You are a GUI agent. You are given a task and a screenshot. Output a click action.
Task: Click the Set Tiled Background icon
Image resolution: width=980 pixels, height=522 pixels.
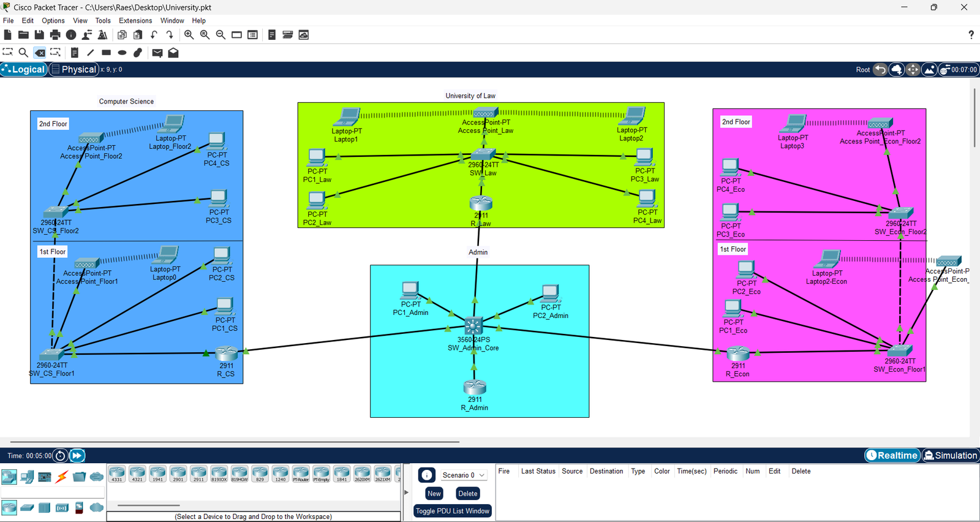click(x=929, y=69)
